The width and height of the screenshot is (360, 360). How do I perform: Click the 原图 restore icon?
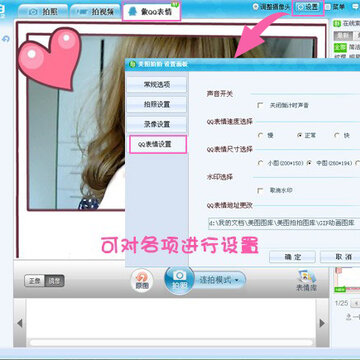(x=142, y=281)
